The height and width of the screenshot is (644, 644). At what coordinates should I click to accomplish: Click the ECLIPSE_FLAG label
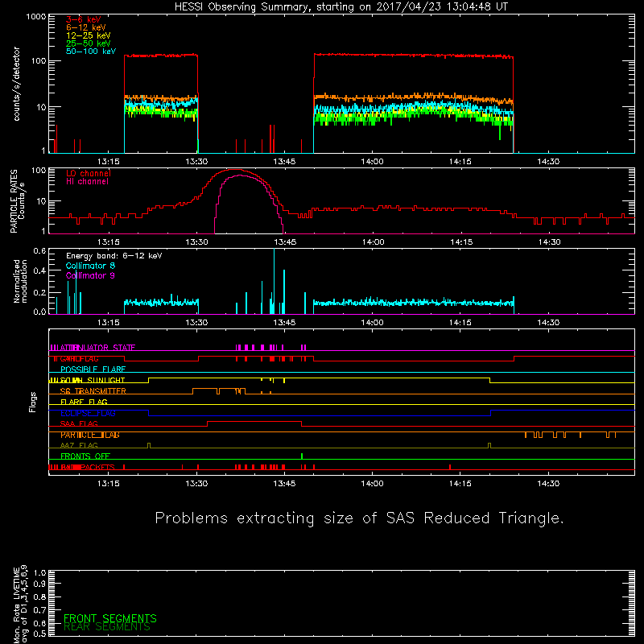pos(88,413)
